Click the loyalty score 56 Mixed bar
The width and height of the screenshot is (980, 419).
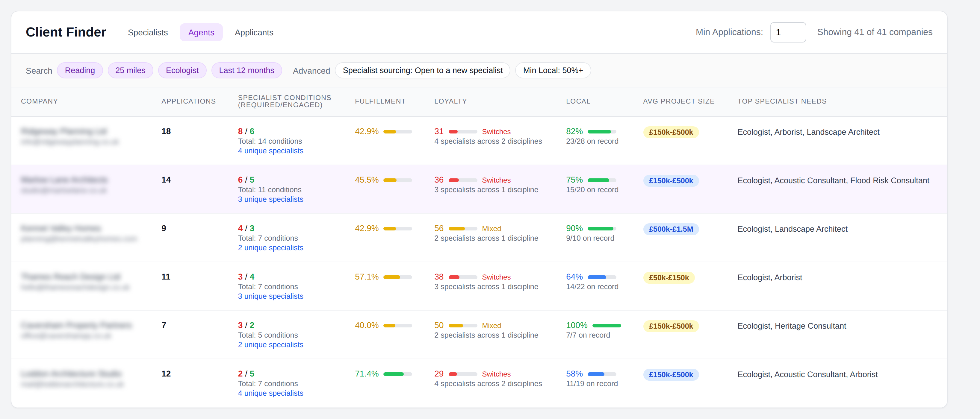pos(463,229)
